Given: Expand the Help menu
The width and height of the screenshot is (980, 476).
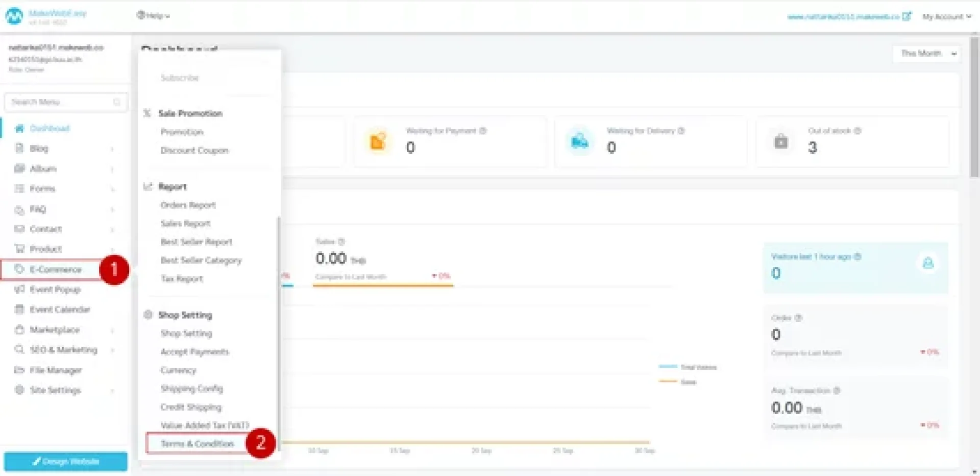Looking at the screenshot, I should pyautogui.click(x=153, y=16).
